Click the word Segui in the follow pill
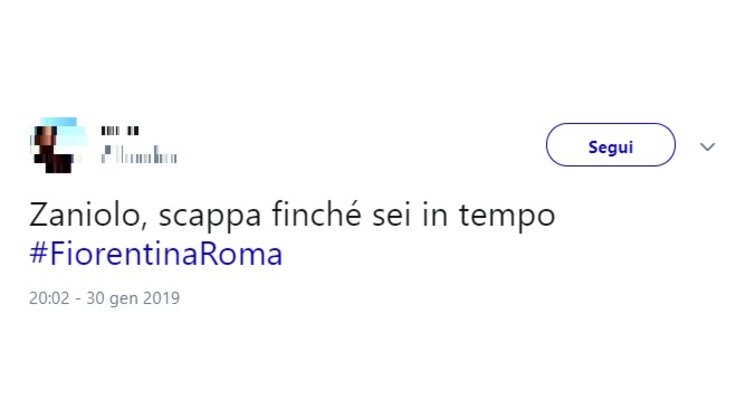Image resolution: width=736 pixels, height=409 pixels. click(610, 147)
